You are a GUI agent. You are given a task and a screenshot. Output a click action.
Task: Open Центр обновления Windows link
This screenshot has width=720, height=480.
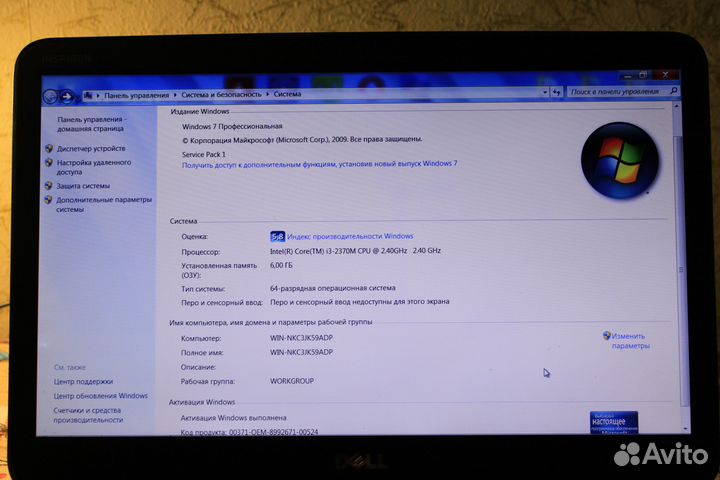[101, 395]
